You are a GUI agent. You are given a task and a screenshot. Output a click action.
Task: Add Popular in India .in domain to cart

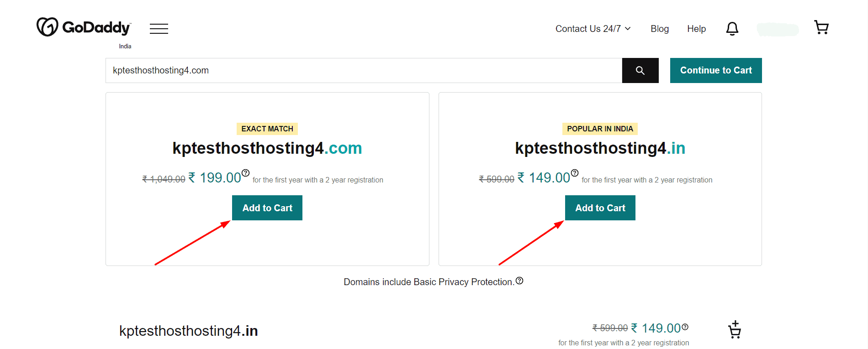point(600,208)
